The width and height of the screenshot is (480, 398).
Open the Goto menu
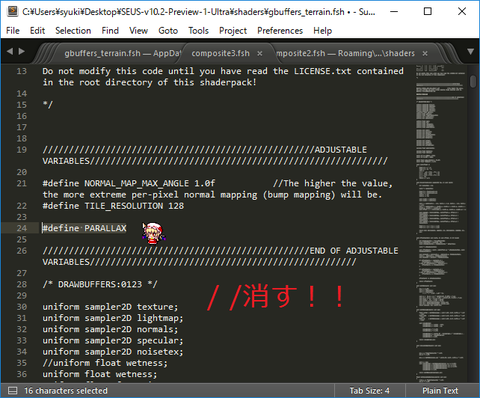click(168, 31)
